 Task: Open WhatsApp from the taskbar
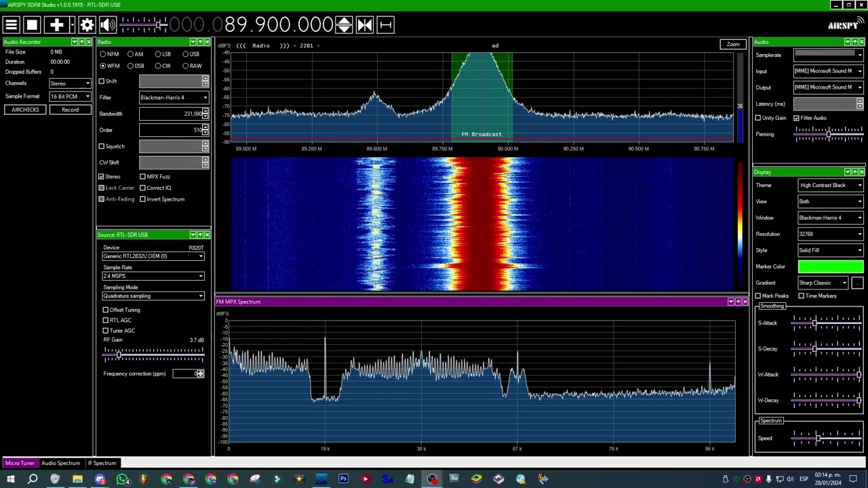click(122, 479)
